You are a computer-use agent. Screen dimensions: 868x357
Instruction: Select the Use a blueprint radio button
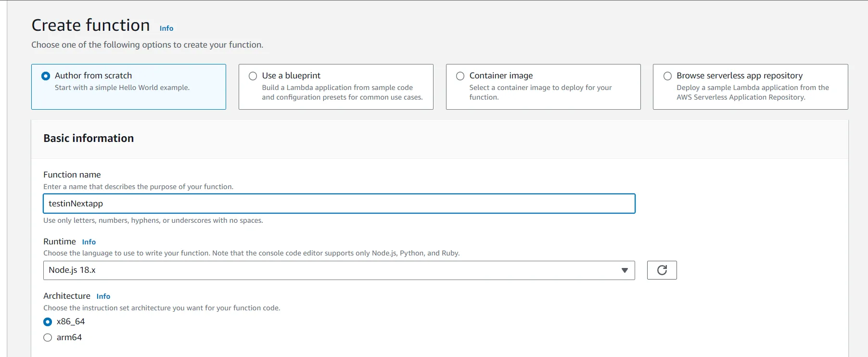[x=253, y=76]
